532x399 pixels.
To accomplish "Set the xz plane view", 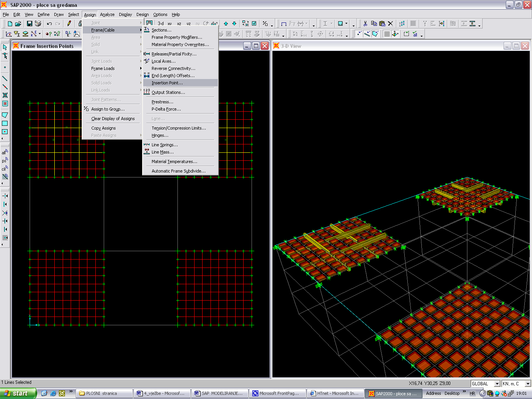I will point(179,24).
